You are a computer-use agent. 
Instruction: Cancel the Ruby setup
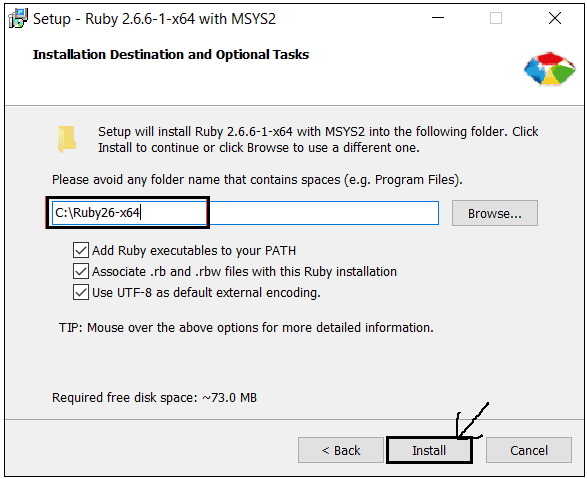coord(529,450)
